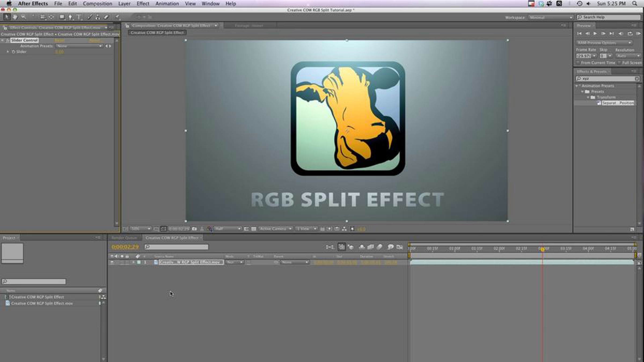Image resolution: width=644 pixels, height=362 pixels.
Task: Enable Full Screen checkbox
Action: [x=619, y=63]
